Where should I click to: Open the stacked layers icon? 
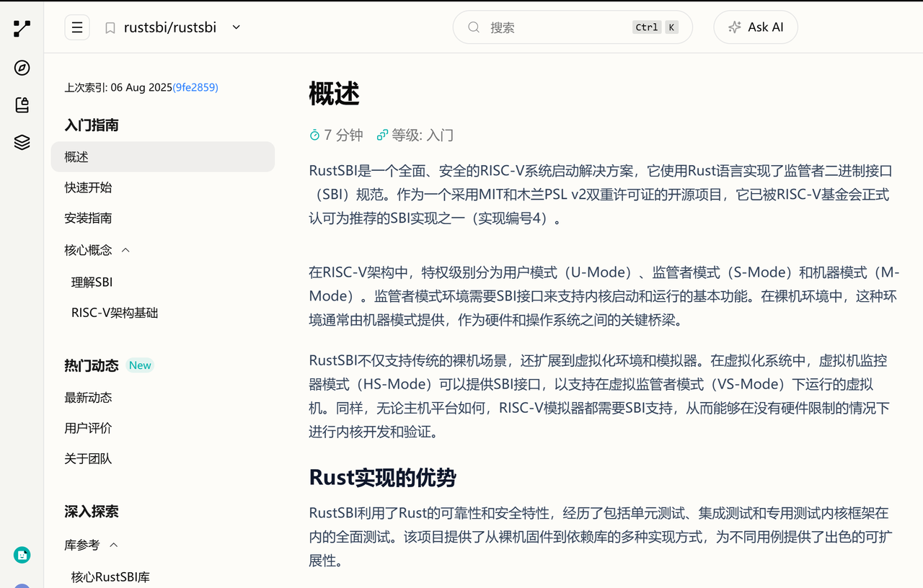pos(22,143)
